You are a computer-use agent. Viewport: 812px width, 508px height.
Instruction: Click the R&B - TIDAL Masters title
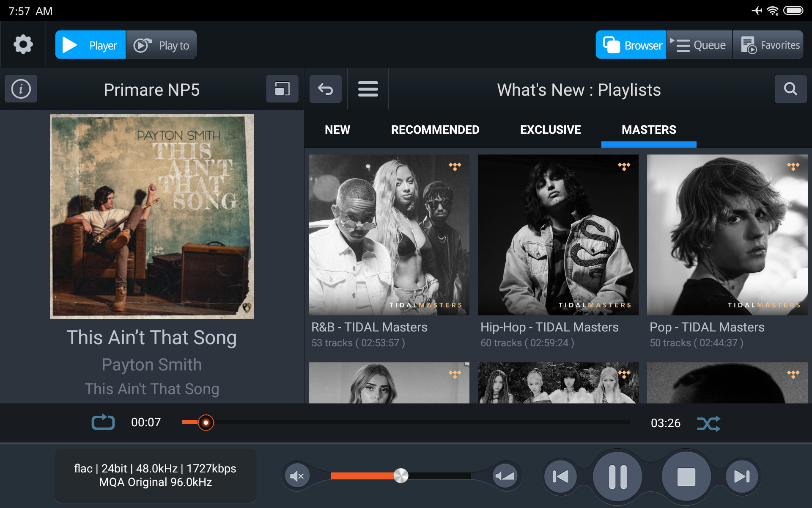pos(369,327)
